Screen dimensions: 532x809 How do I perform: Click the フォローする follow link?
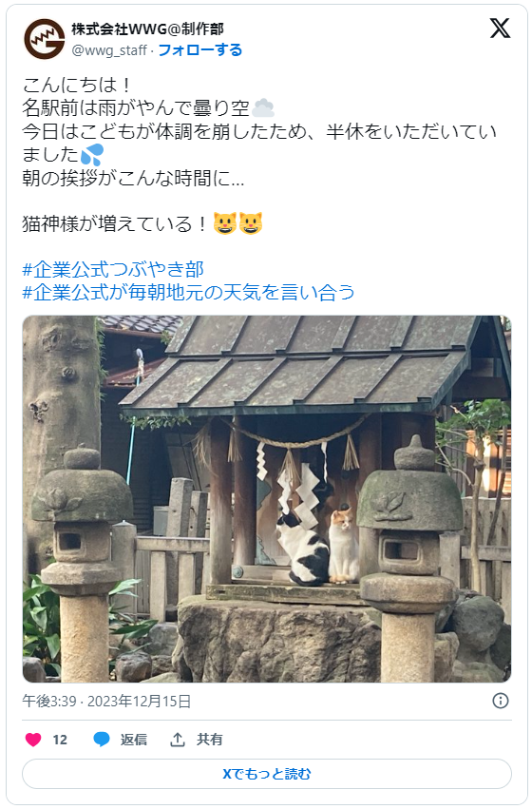pos(199,50)
